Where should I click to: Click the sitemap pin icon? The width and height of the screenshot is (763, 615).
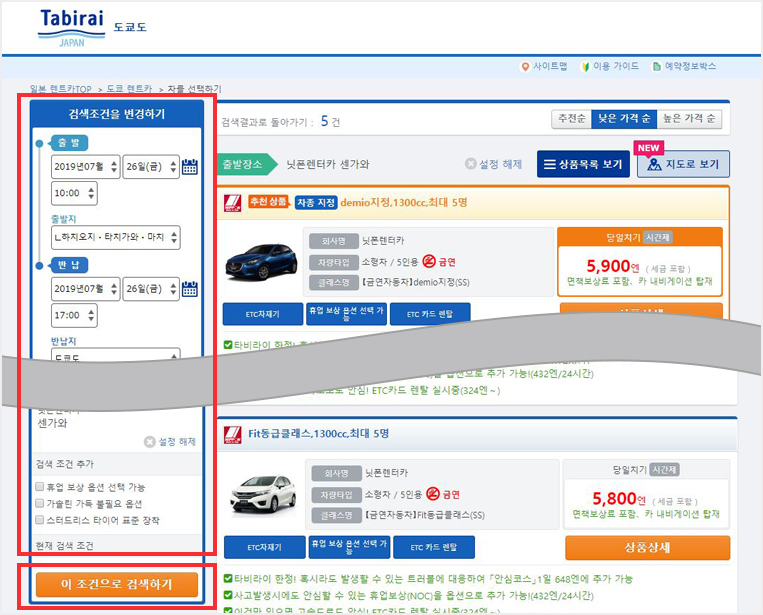pyautogui.click(x=526, y=66)
